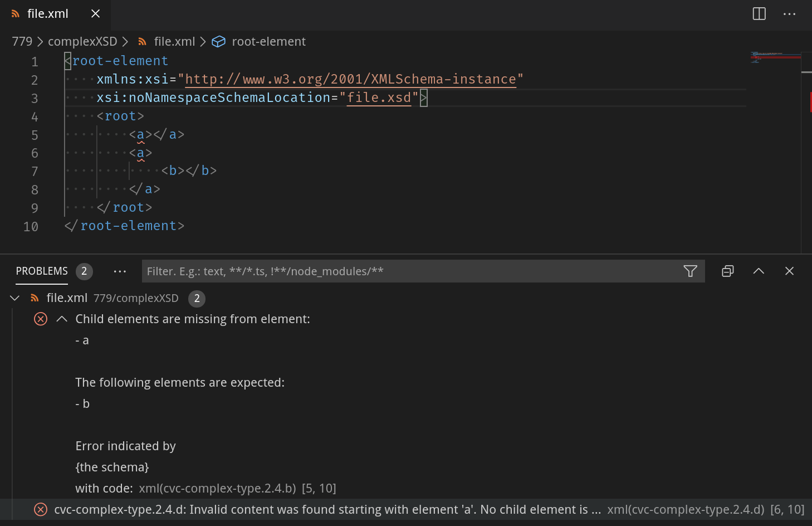This screenshot has width=812, height=526.
Task: Select the file.xml editor tab
Action: click(x=48, y=13)
